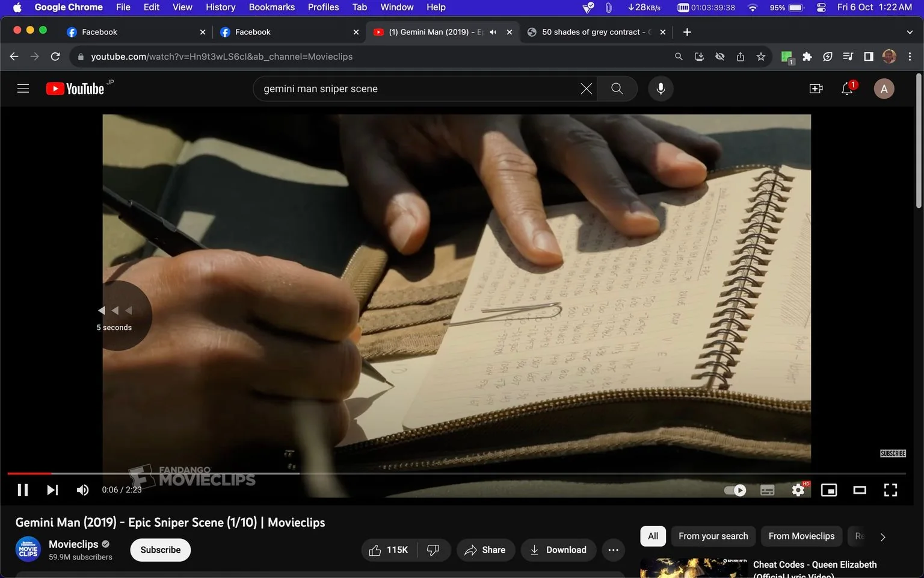Screen dimensions: 924x578
Task: Reload the page
Action: pos(55,57)
